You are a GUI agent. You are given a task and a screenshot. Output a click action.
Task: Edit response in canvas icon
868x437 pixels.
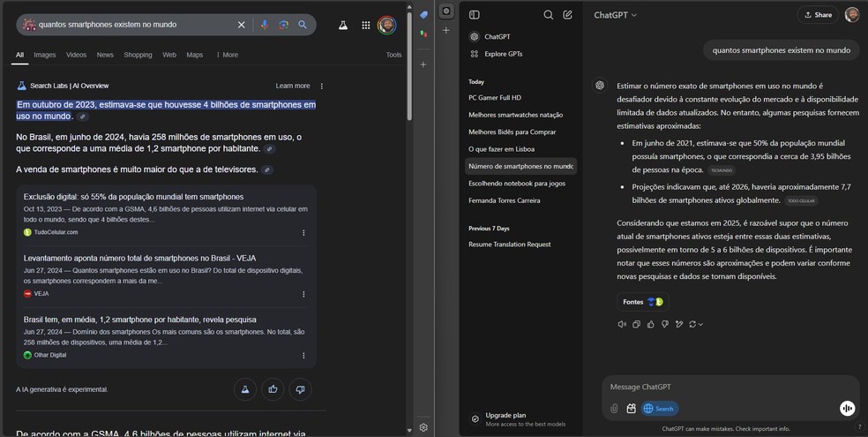click(x=679, y=324)
